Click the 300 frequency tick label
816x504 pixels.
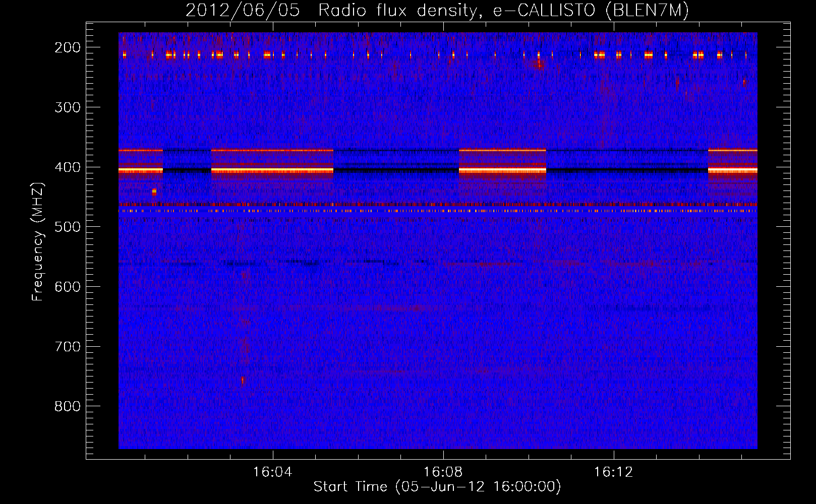pyautogui.click(x=68, y=107)
